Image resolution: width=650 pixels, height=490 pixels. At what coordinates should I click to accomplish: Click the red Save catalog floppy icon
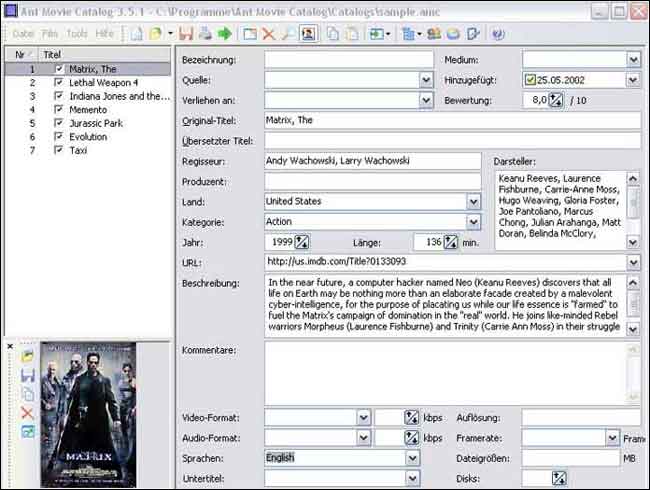click(x=186, y=34)
